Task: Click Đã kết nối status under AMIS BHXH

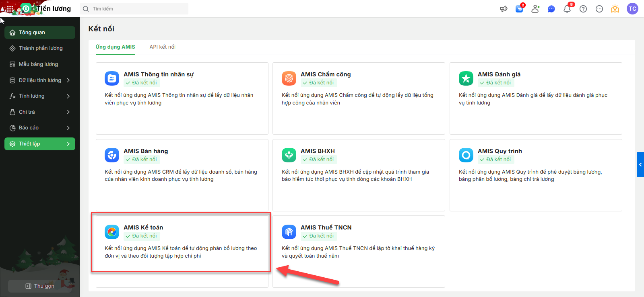Action: (318, 160)
